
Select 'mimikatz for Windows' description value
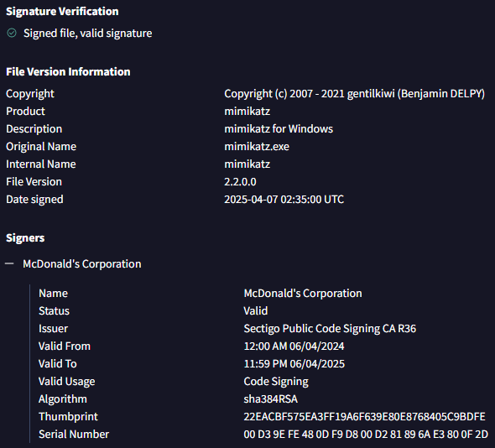click(x=279, y=129)
